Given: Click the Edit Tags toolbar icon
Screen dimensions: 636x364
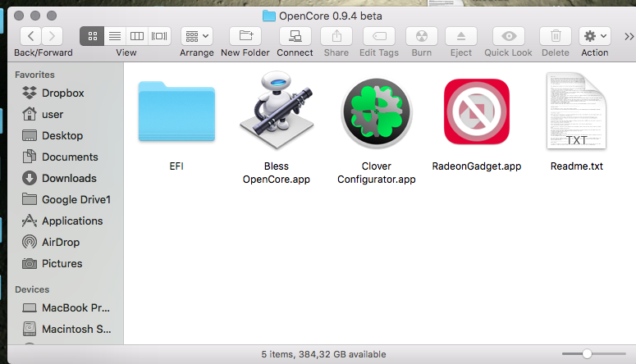Looking at the screenshot, I should (379, 36).
